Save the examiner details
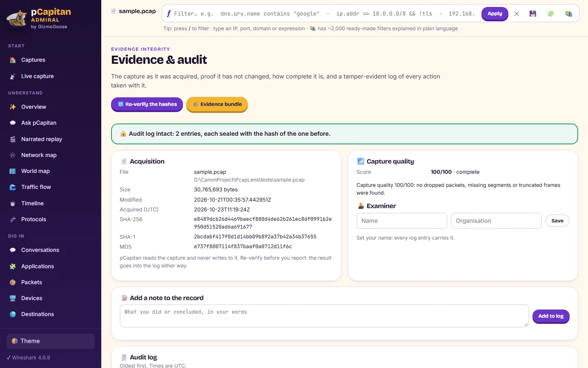 point(557,221)
